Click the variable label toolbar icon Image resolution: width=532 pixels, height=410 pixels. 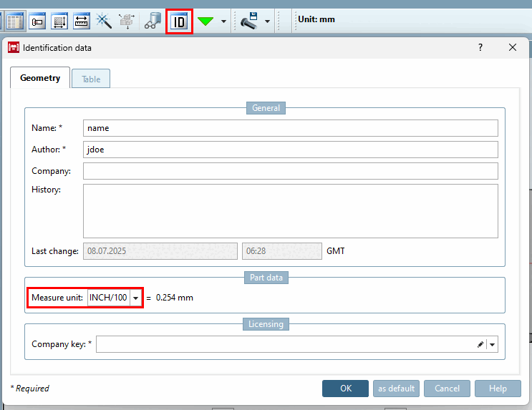37,21
